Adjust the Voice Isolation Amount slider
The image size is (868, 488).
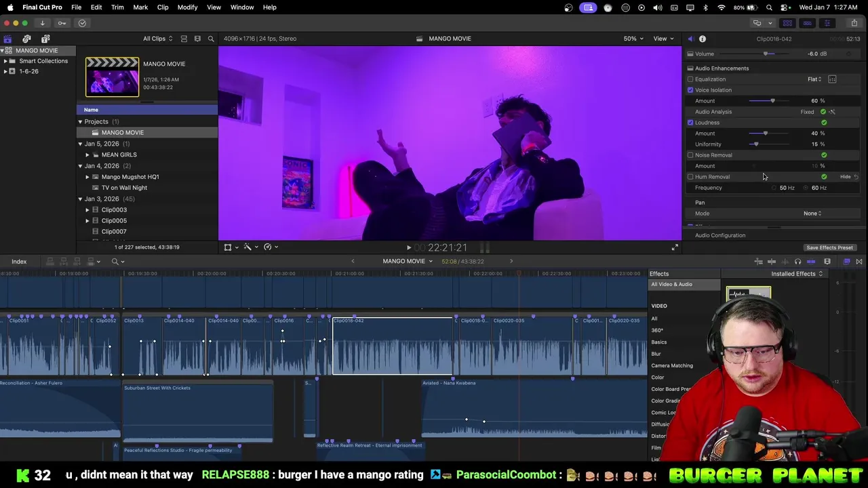(772, 101)
